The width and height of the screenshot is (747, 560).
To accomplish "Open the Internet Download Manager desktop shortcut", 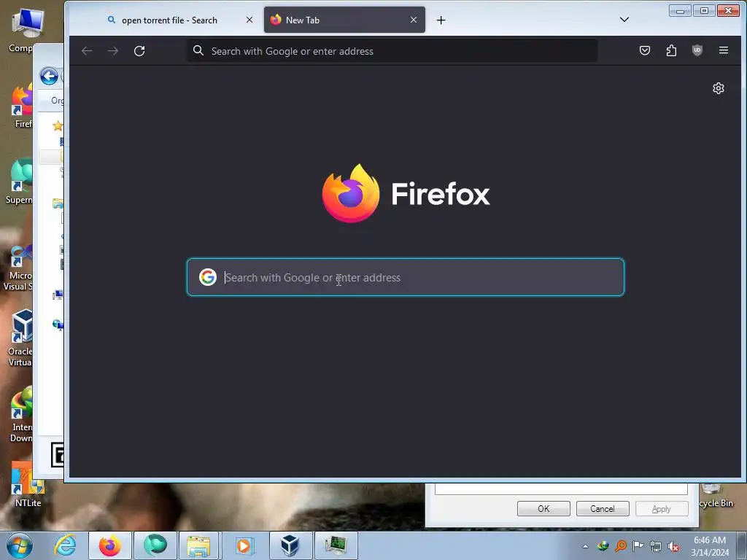I will [x=21, y=414].
